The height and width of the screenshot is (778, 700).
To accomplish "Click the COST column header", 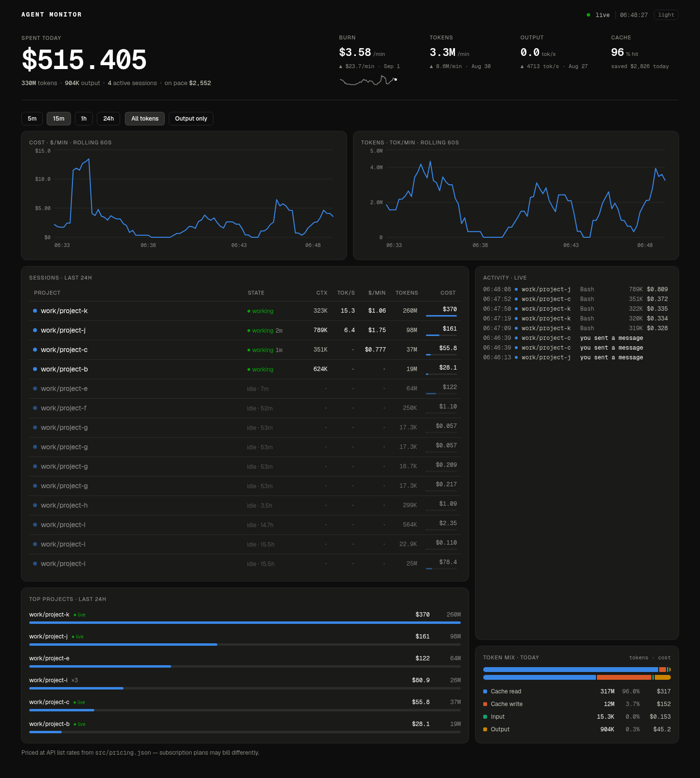I will click(448, 293).
